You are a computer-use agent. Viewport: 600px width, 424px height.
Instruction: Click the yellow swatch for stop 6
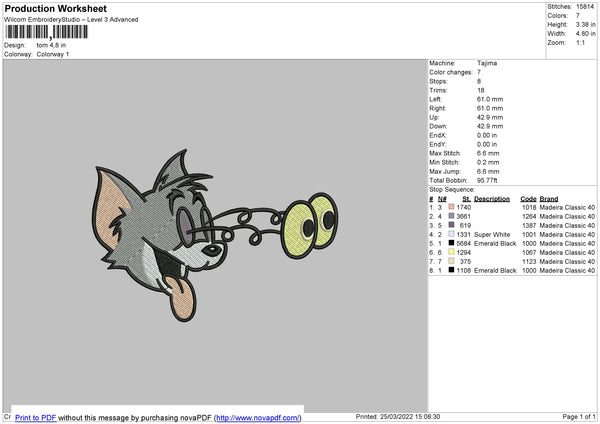(x=451, y=252)
